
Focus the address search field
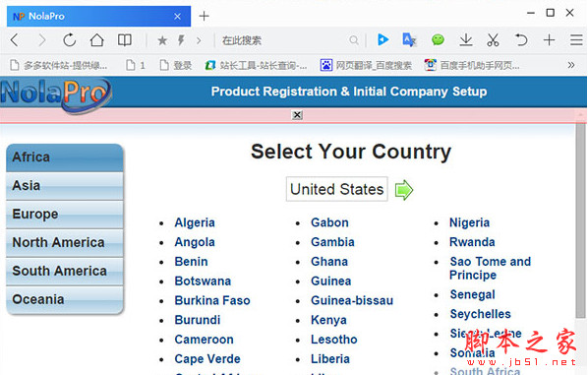(283, 40)
